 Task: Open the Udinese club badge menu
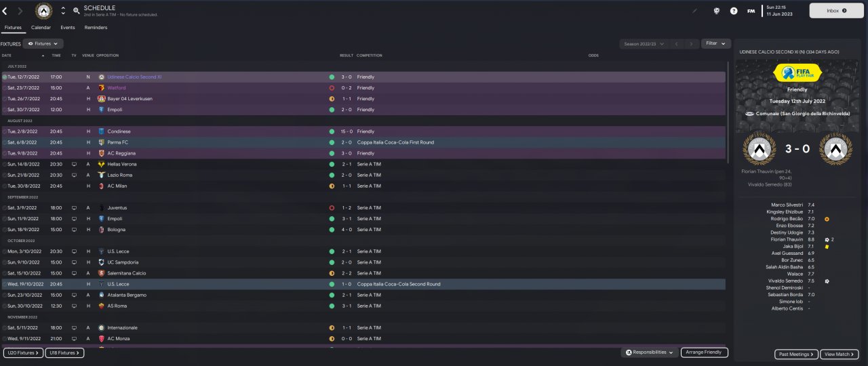click(43, 11)
